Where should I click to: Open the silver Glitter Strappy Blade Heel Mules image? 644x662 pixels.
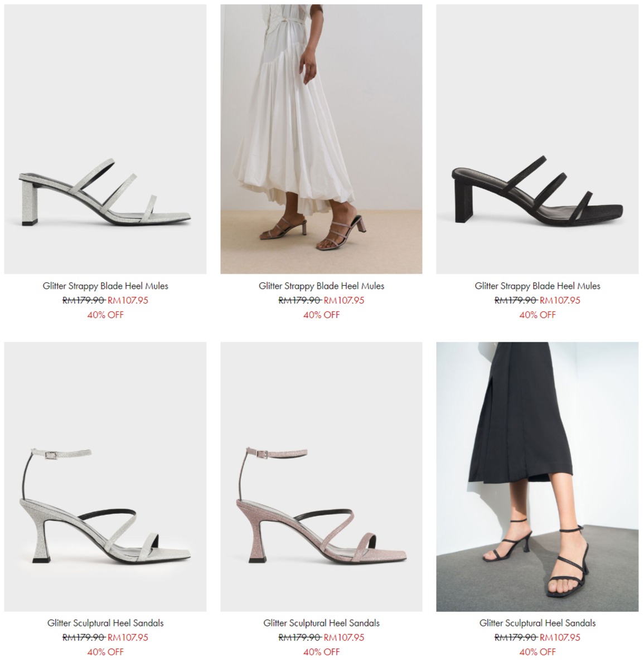point(105,139)
